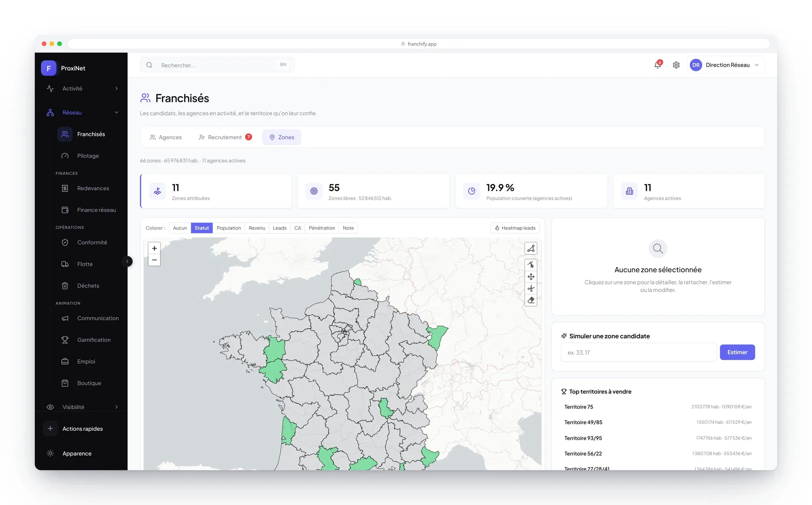
Task: Select the move layers map tool
Action: (531, 277)
